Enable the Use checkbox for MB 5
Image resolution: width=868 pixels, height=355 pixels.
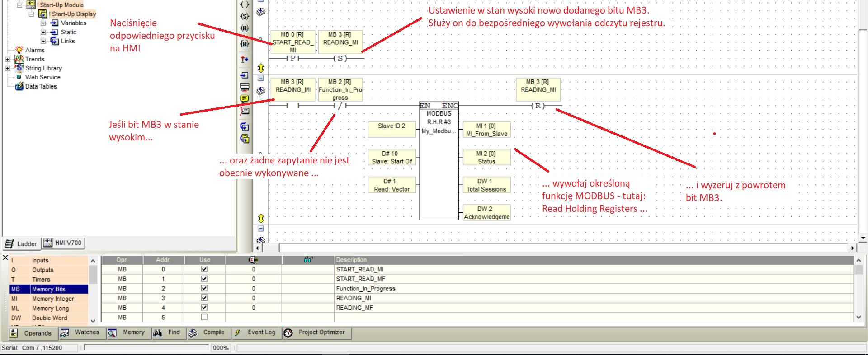(204, 317)
